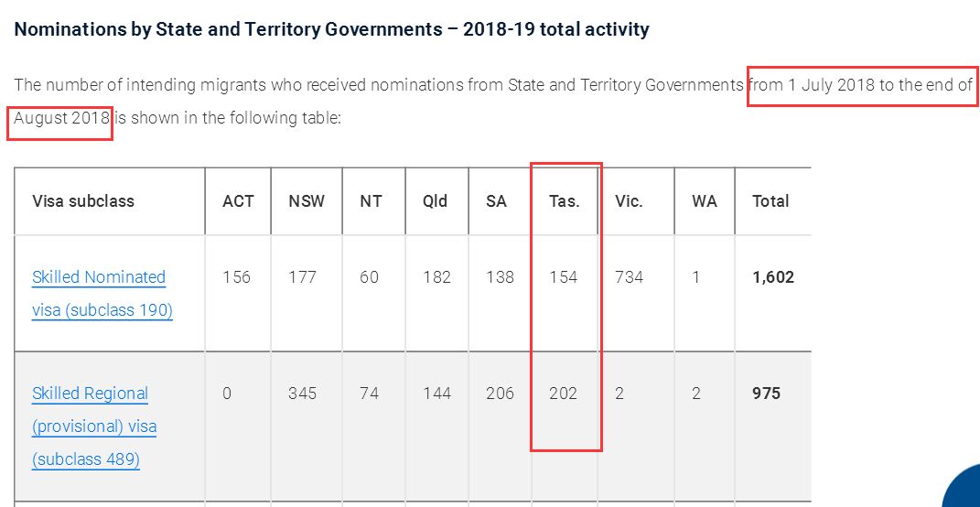Click the Tasmania value 154 for subclass 190
980x507 pixels.
[564, 277]
